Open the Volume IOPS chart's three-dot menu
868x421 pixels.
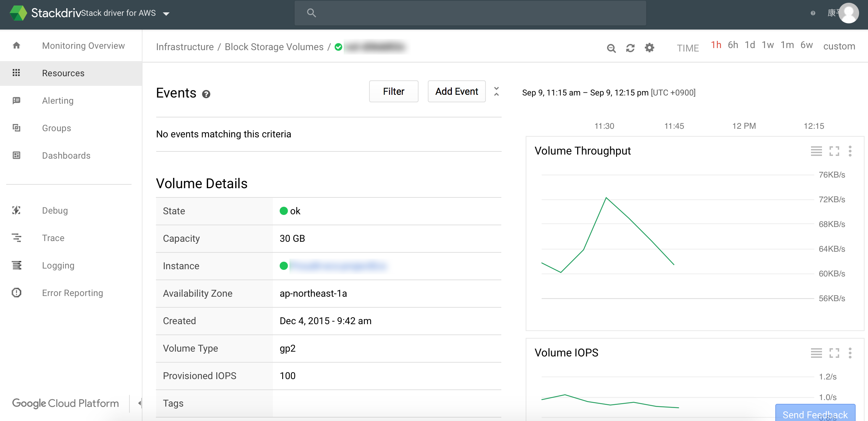(x=850, y=353)
